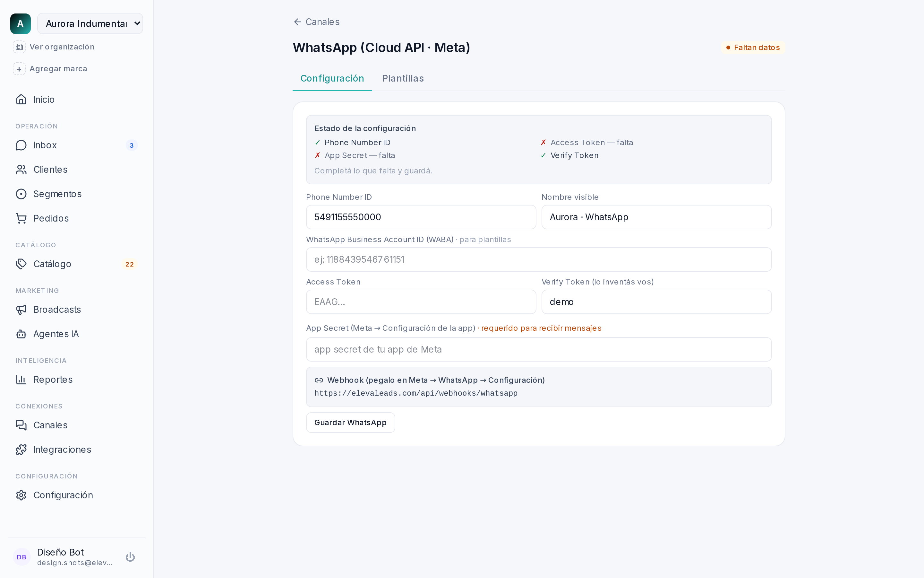Viewport: 924px width, 578px height.
Task: Click the DB user avatar
Action: (x=22, y=557)
